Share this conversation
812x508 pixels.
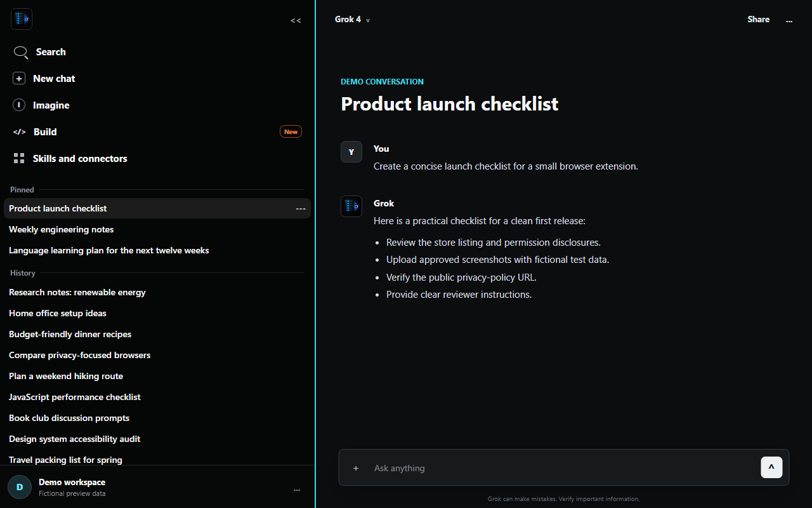click(x=758, y=20)
